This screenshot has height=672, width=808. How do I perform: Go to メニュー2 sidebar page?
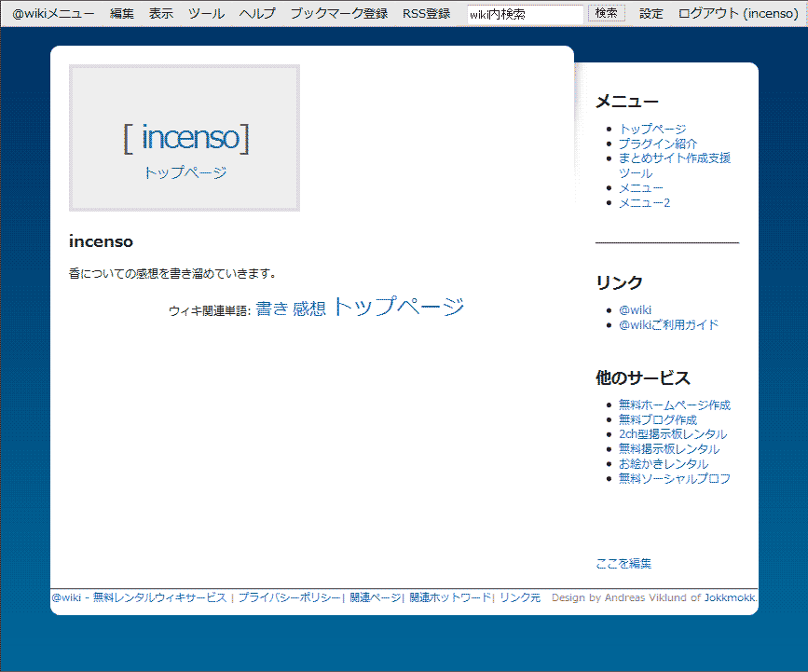point(643,203)
